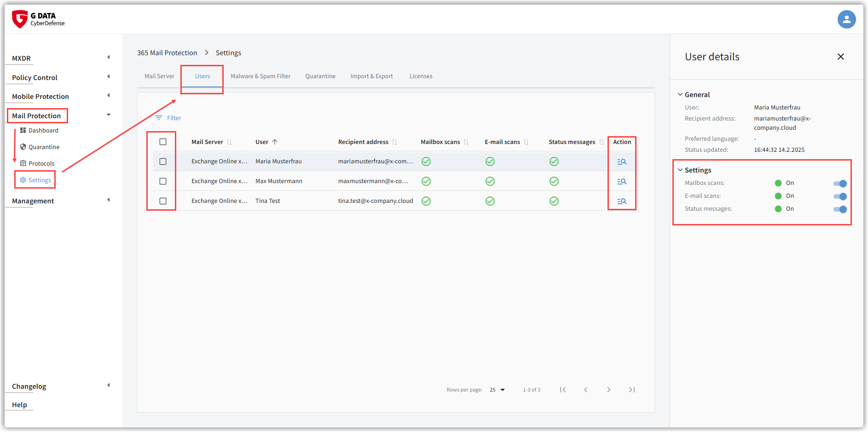Go to previous page of results
The width and height of the screenshot is (868, 432).
coord(586,390)
